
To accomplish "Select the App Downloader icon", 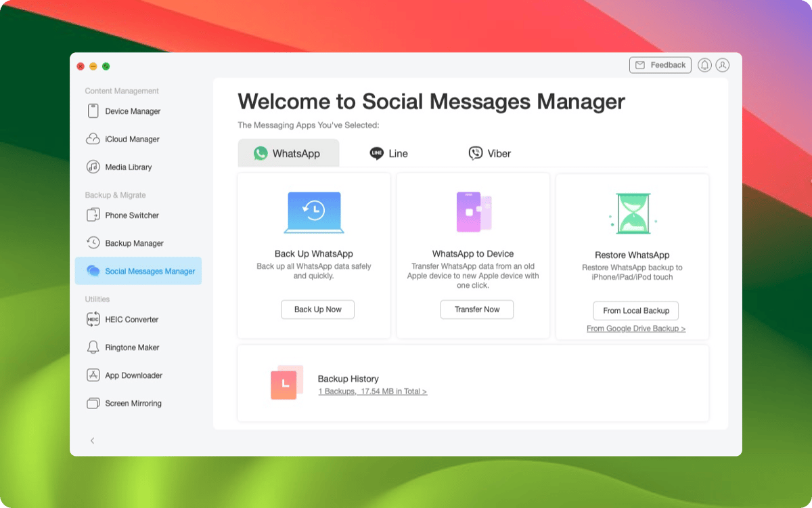I will [x=93, y=375].
